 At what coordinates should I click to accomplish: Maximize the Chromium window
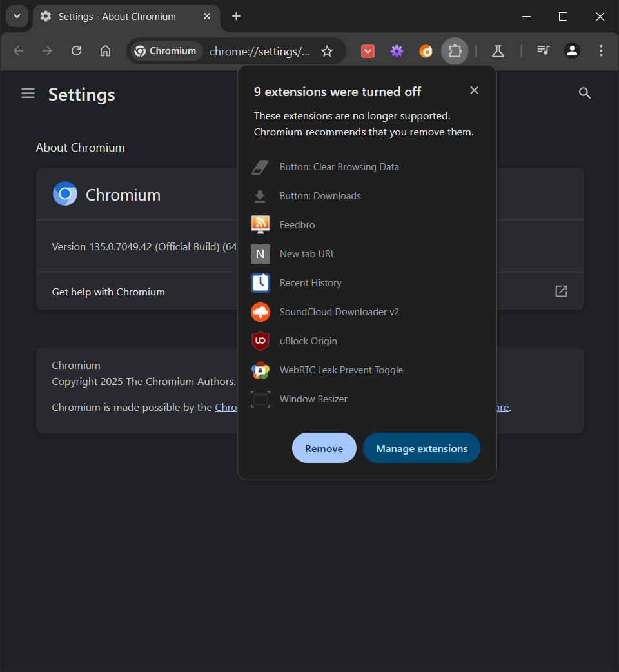point(564,16)
